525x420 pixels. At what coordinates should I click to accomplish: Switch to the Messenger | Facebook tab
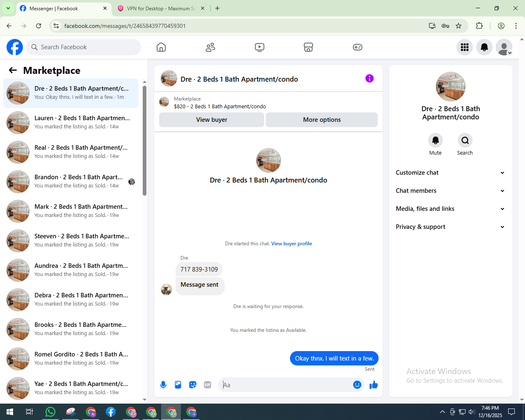[x=64, y=8]
